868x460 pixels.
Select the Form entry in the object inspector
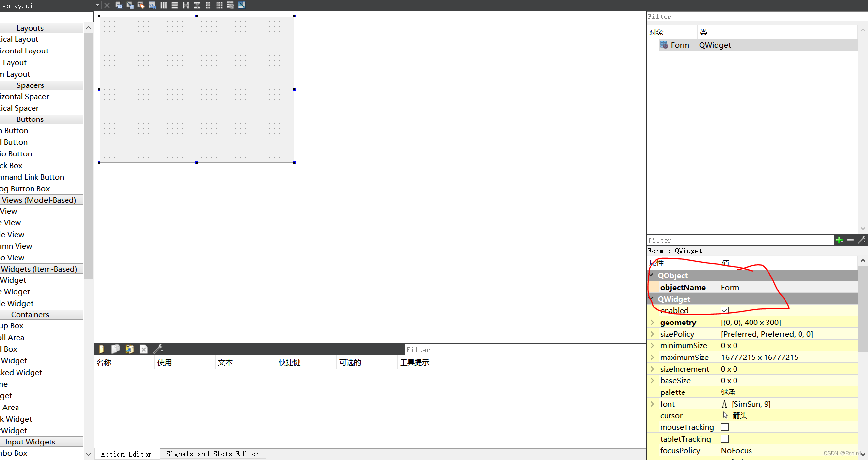tap(680, 45)
